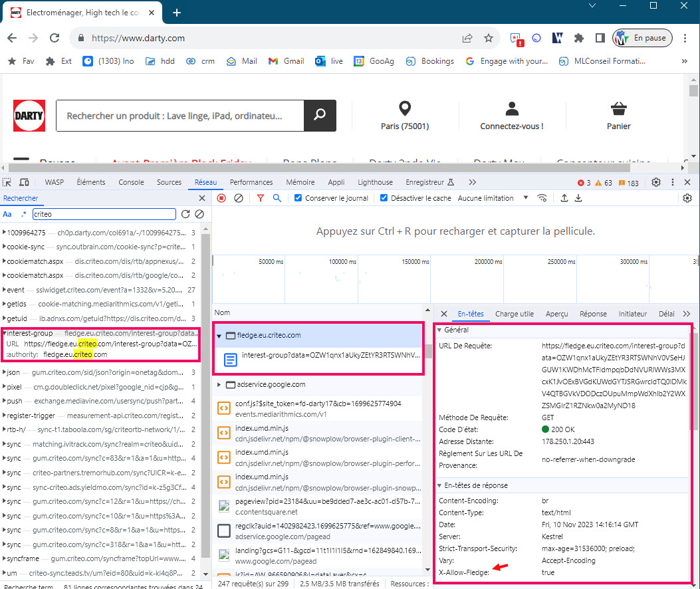Click the Darty logo
Viewport: 700px width, 589px height.
pyautogui.click(x=29, y=116)
